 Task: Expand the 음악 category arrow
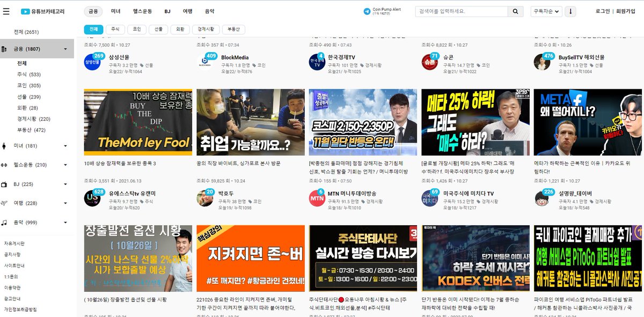click(x=65, y=222)
